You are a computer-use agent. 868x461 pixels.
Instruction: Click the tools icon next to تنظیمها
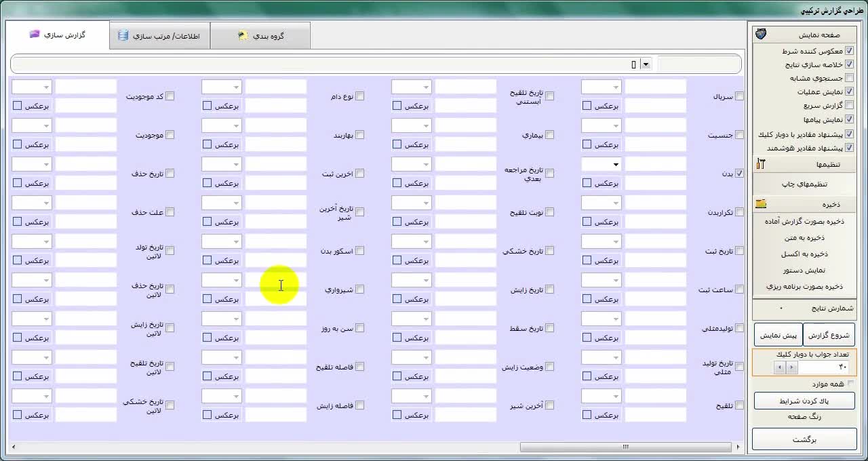(761, 164)
